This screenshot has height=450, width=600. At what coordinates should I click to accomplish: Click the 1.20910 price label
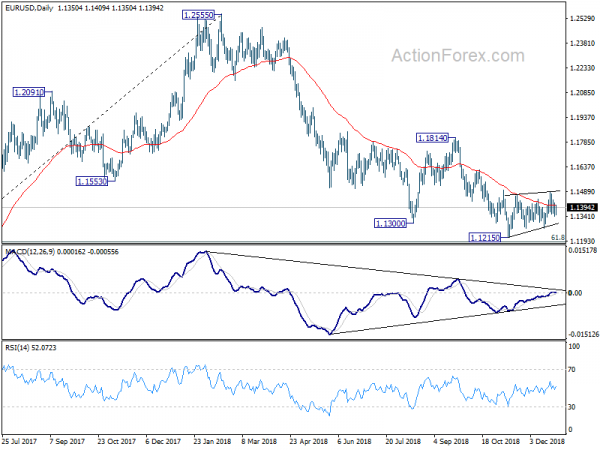[x=29, y=92]
